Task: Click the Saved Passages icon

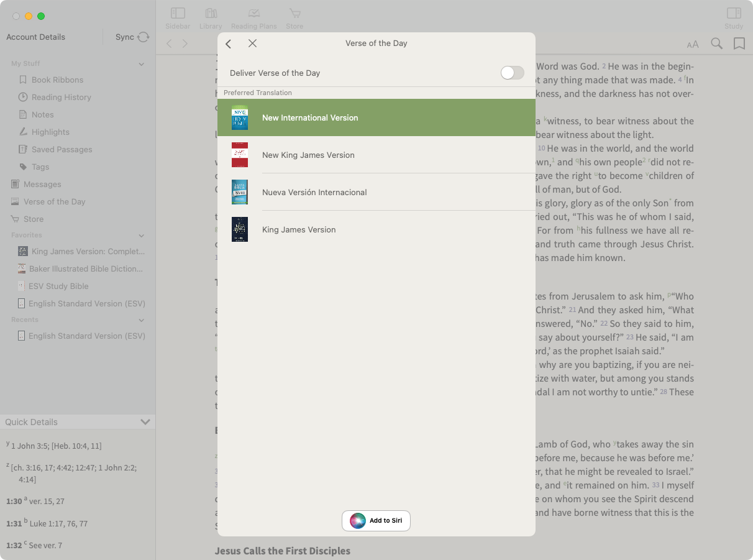Action: coord(23,149)
